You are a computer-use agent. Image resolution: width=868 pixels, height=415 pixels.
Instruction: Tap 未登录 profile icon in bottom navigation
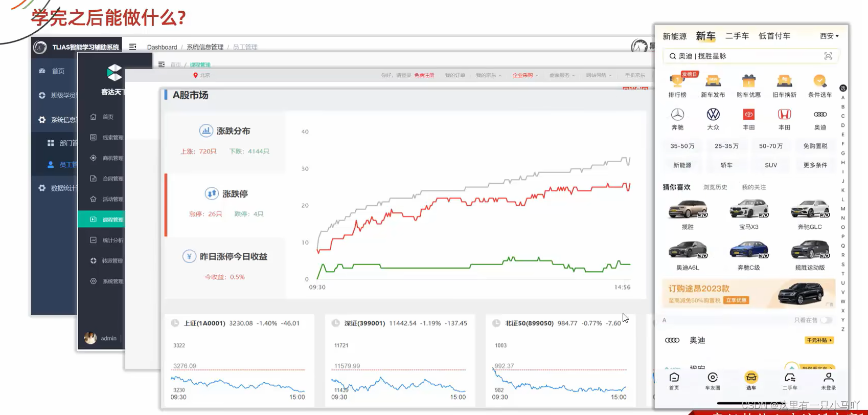click(x=829, y=378)
